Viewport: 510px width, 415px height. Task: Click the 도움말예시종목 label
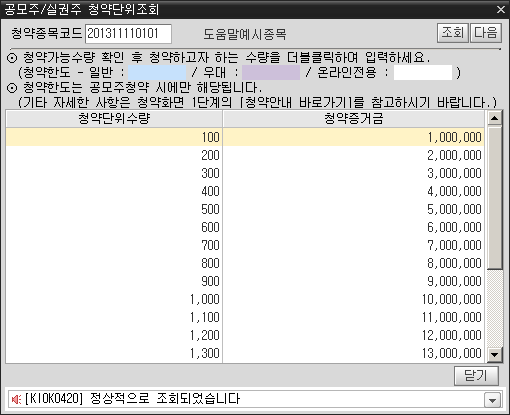coord(245,34)
